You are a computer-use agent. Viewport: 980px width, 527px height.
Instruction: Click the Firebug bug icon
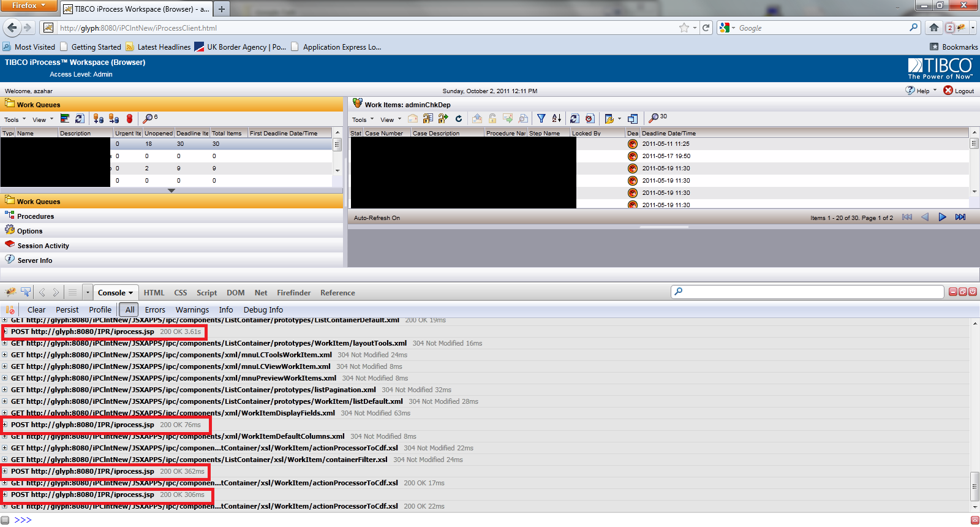point(10,292)
